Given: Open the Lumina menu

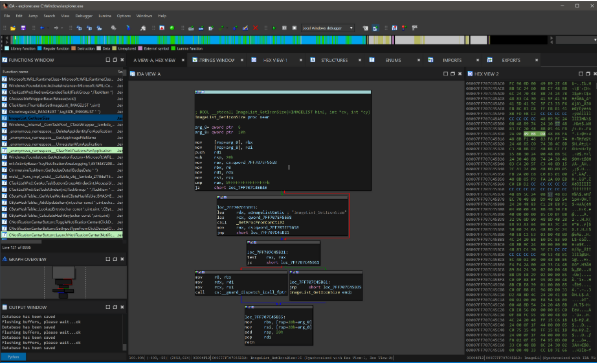Looking at the screenshot, I should pos(105,16).
